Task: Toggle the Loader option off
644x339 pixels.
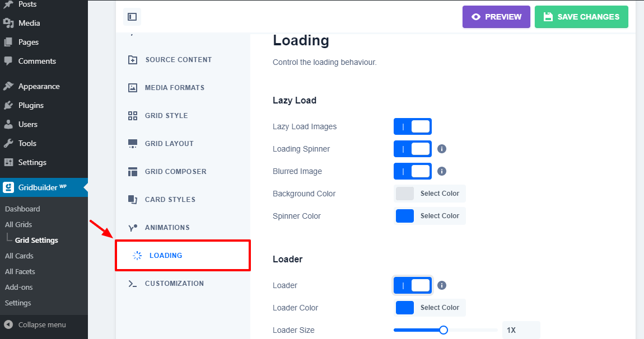Action: (x=413, y=285)
